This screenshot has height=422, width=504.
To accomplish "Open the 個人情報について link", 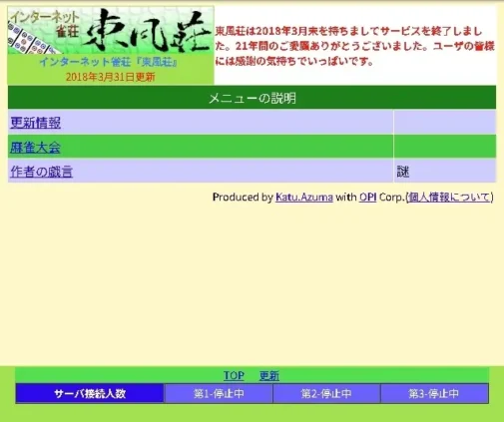I will [449, 198].
